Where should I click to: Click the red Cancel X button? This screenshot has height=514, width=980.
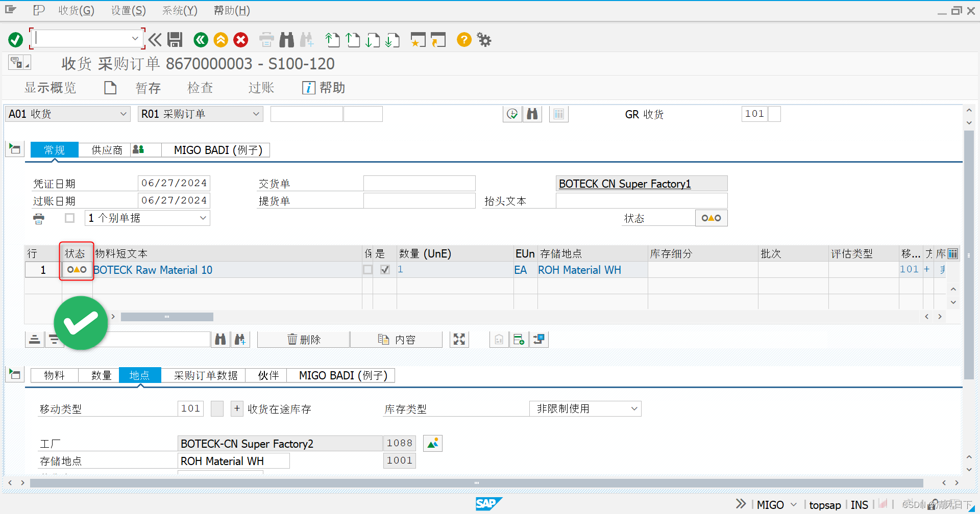pos(241,40)
